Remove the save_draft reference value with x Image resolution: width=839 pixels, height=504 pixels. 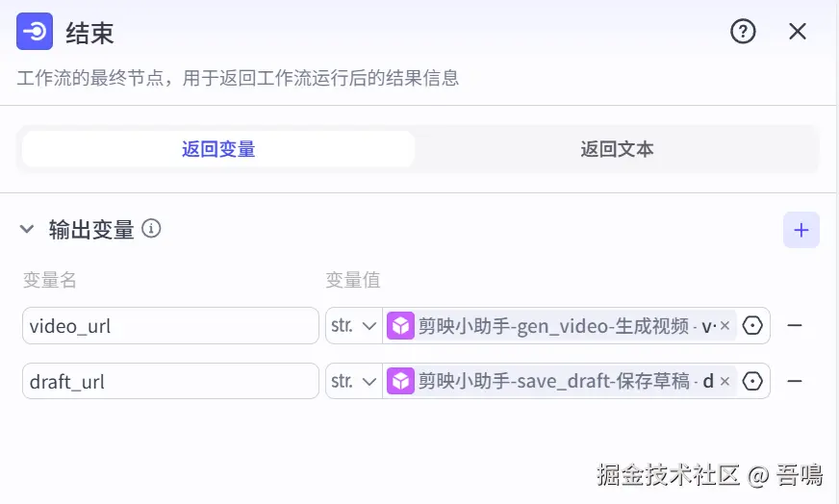(x=725, y=381)
